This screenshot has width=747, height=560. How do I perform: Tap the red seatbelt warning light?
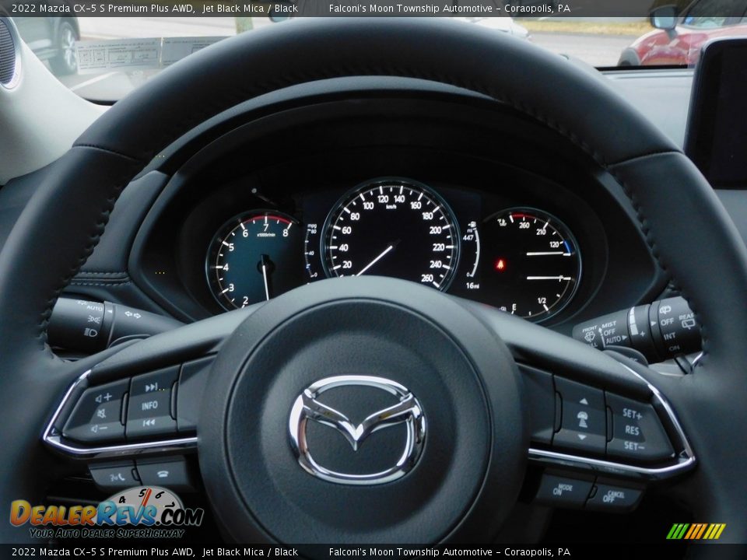(500, 264)
